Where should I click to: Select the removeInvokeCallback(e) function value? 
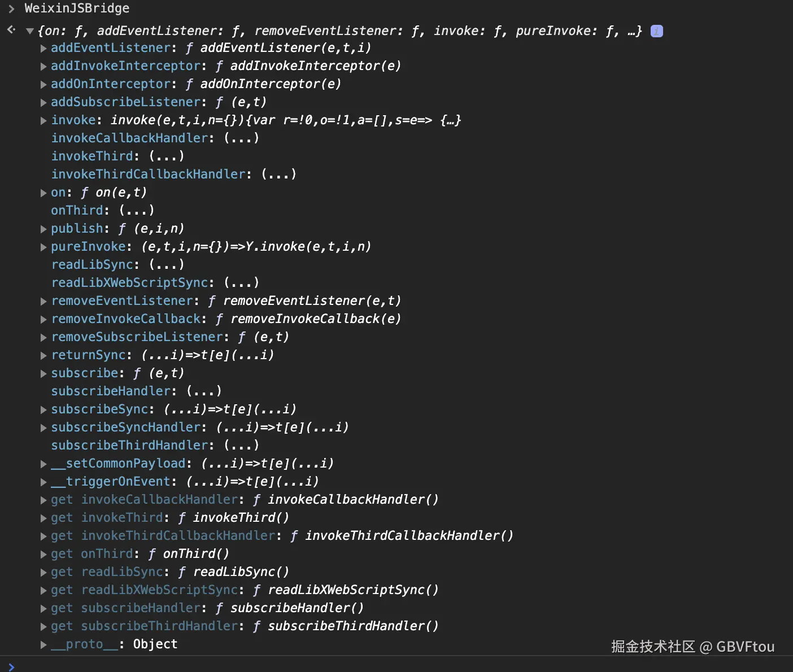click(x=308, y=319)
